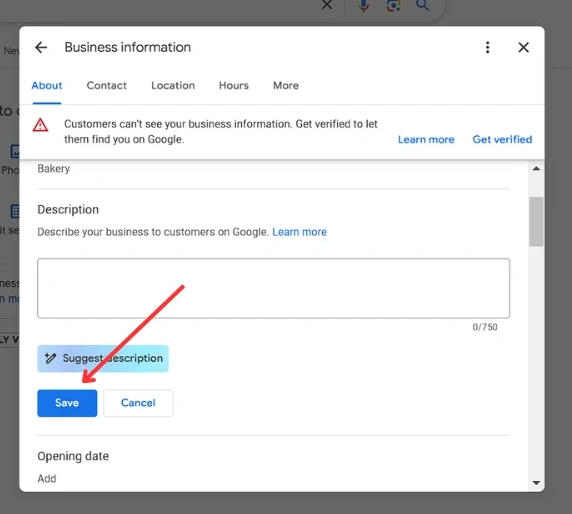Click the Bakery category text
Screen dimensions: 572x514
click(54, 169)
